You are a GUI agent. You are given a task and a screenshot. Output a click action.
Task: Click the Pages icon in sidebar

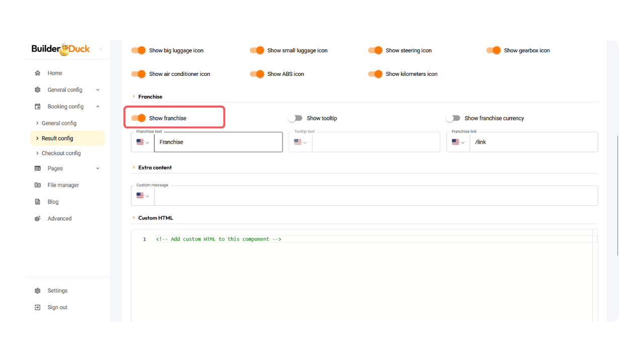pos(38,168)
